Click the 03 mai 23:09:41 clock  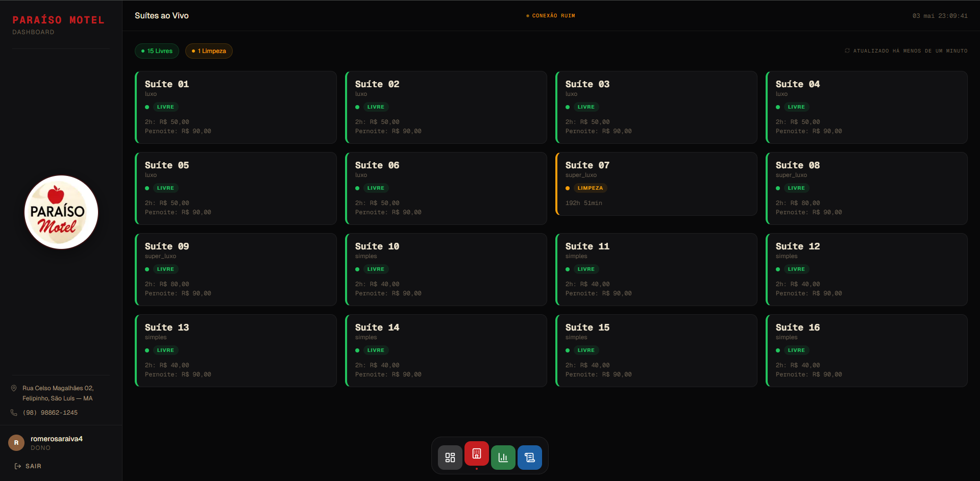tap(940, 16)
